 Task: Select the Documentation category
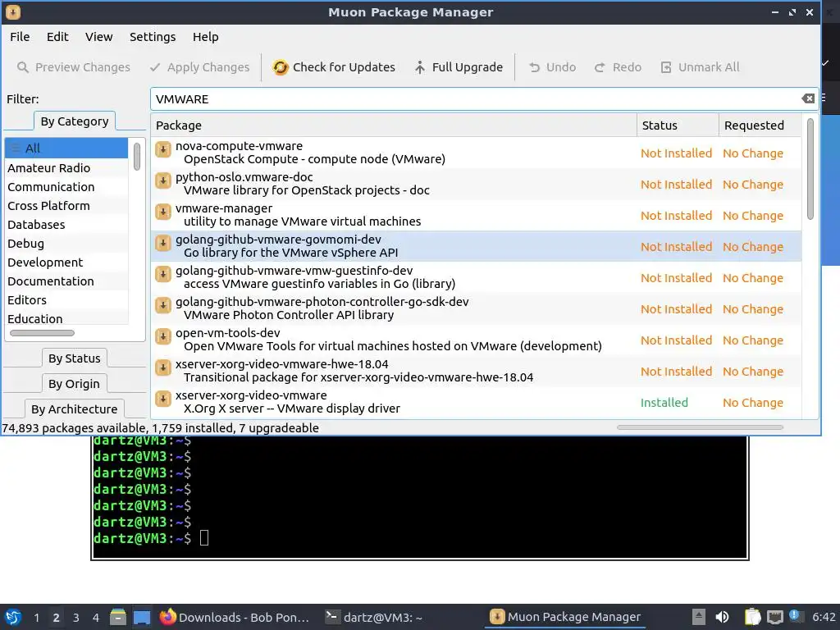[66, 281]
